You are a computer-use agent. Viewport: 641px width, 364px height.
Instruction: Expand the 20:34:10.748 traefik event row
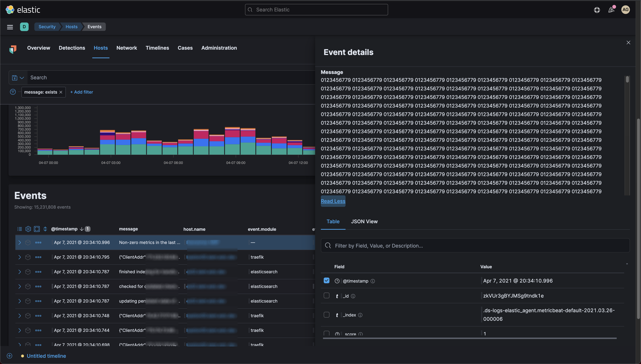point(19,316)
